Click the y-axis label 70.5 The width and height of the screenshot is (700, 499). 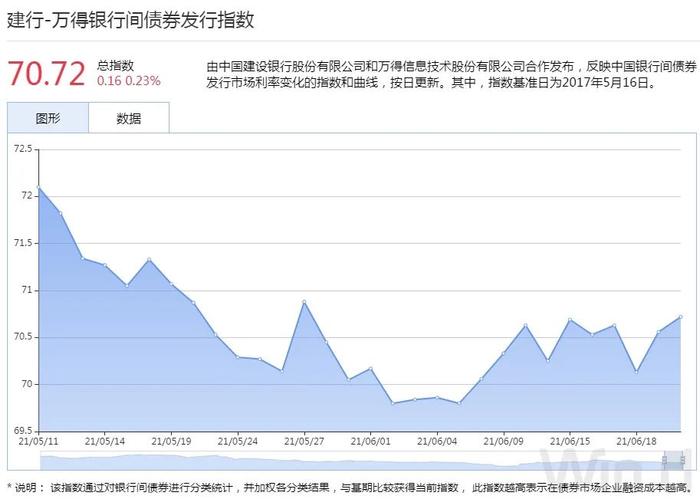24,337
